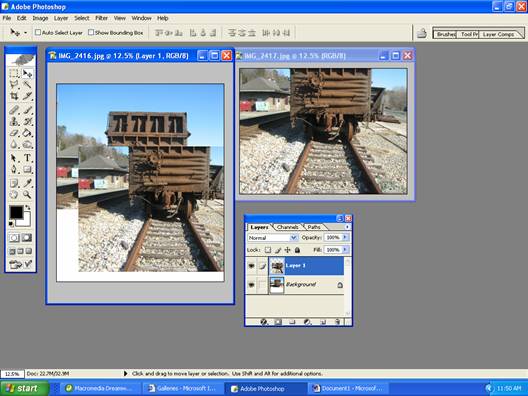Expand the Opacity slider arrow
Viewport: 528px width, 396px height.
[345, 237]
